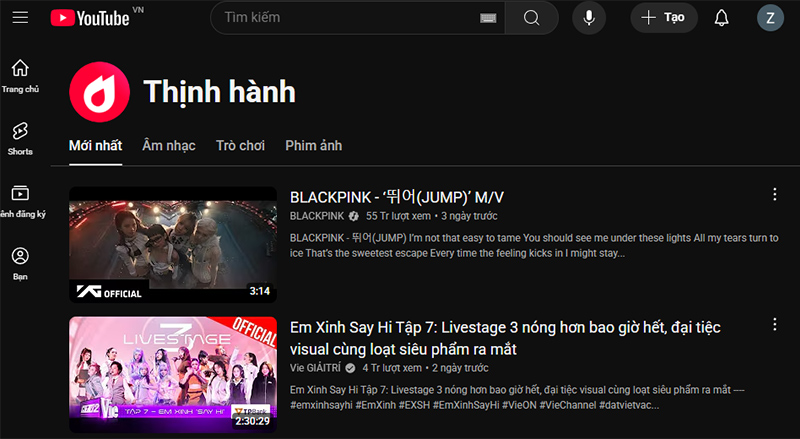Click the '4 Tr lượt xem' text
This screenshot has width=800, height=439.
[392, 368]
